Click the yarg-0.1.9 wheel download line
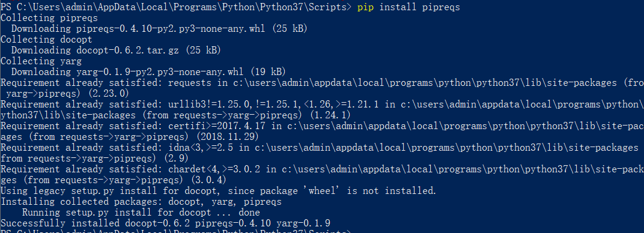 point(148,72)
